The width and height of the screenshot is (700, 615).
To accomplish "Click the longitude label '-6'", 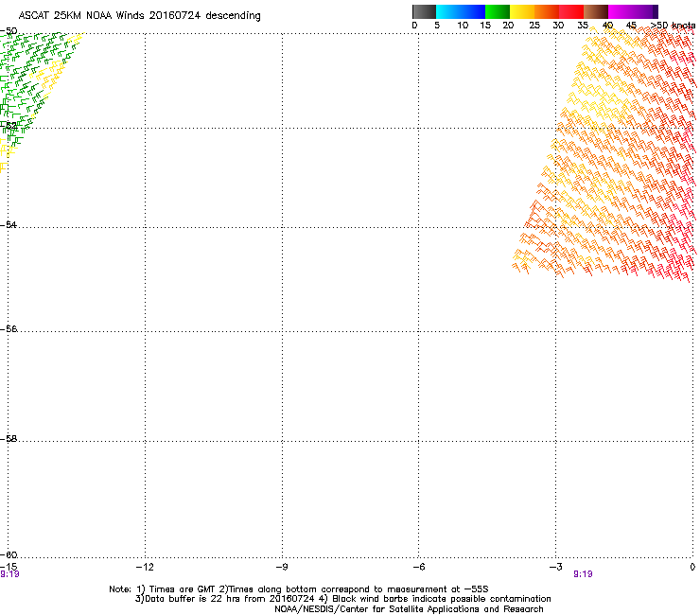I will (419, 567).
